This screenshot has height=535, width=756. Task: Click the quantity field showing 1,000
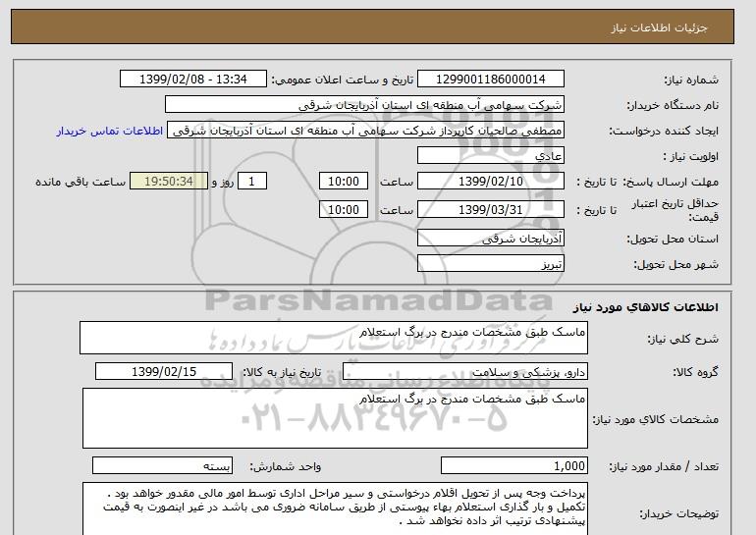click(x=513, y=466)
